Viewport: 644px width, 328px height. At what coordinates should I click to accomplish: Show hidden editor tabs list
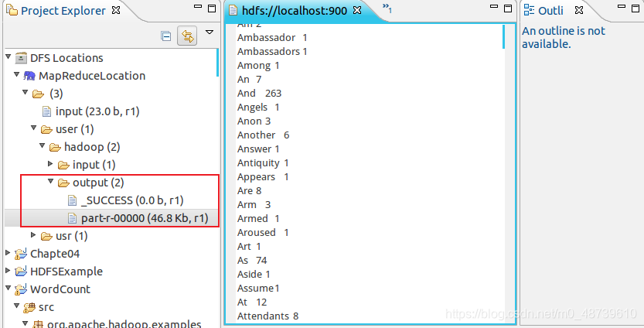coord(387,8)
